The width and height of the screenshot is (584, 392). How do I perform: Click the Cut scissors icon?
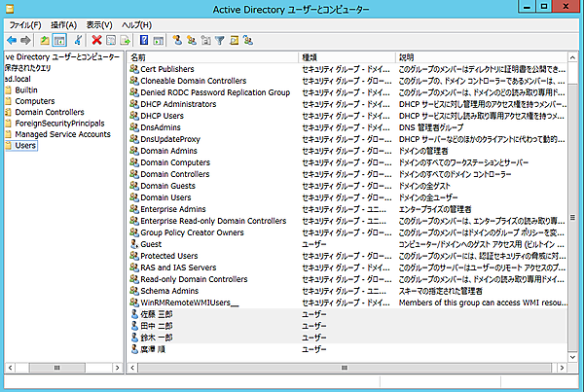point(78,40)
